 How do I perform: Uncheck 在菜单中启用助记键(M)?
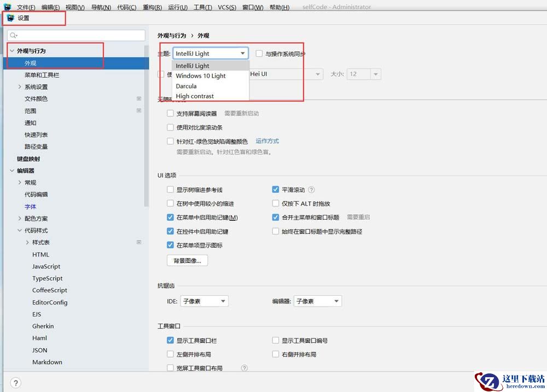tap(170, 217)
